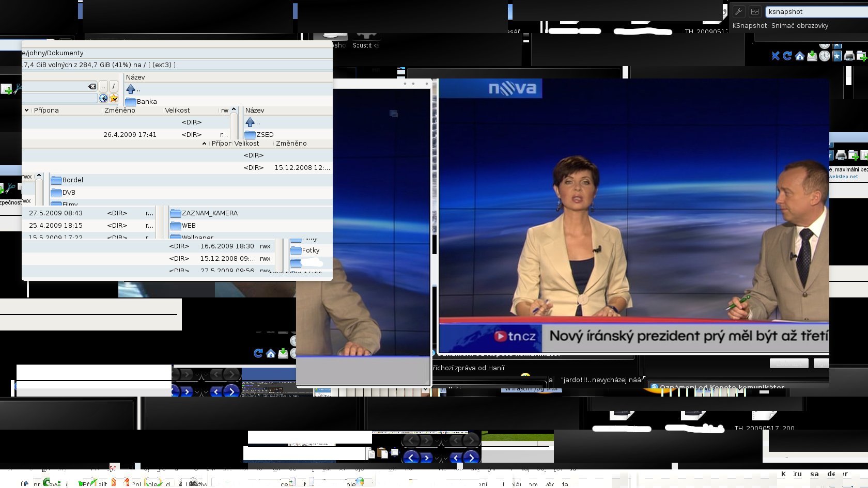Click the sort arrow beside the Přípon header
Image resolution: width=868 pixels, height=488 pixels.
pyautogui.click(x=204, y=144)
